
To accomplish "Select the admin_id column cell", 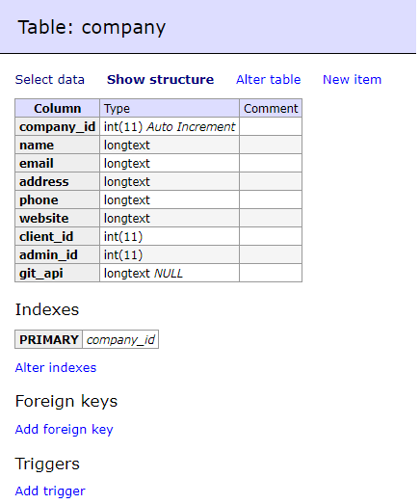I will click(x=57, y=255).
